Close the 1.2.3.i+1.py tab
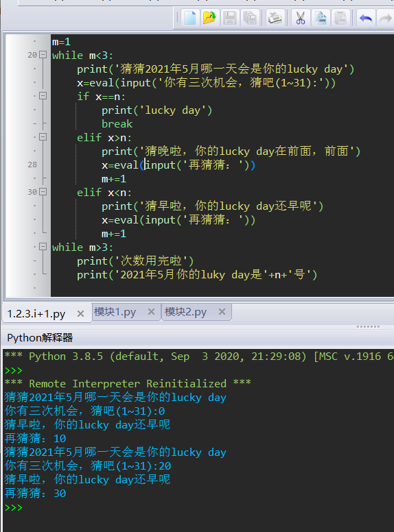This screenshot has width=394, height=532. pyautogui.click(x=80, y=313)
